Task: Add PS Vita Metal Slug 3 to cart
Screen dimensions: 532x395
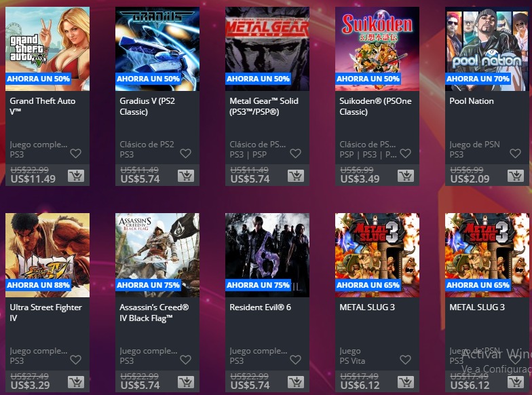Action: click(x=406, y=382)
